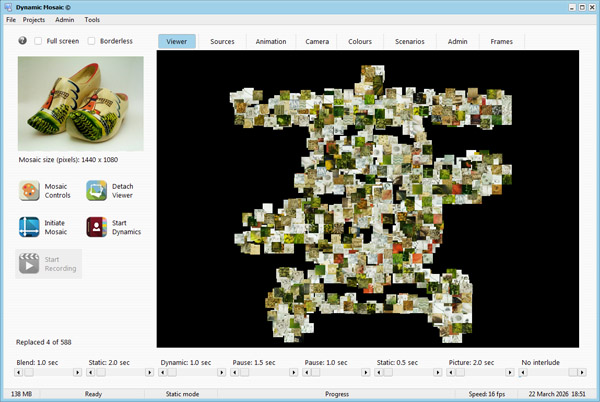Click the Blend duration slider
The width and height of the screenshot is (600, 402).
point(46,372)
